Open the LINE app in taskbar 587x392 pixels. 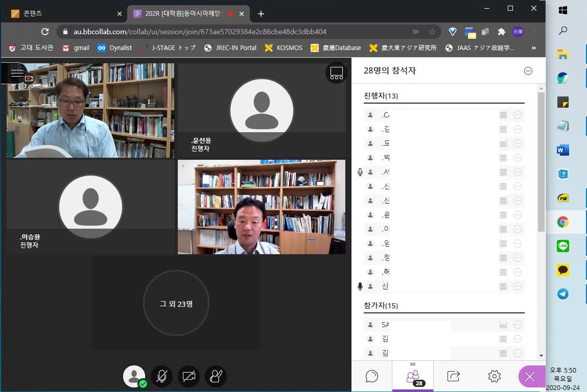coord(563,246)
